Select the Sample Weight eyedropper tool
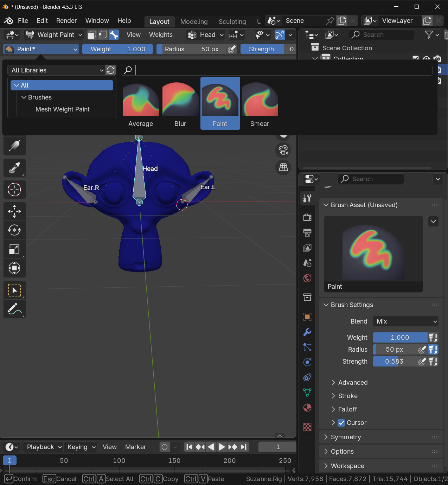This screenshot has width=448, height=485. point(14,168)
